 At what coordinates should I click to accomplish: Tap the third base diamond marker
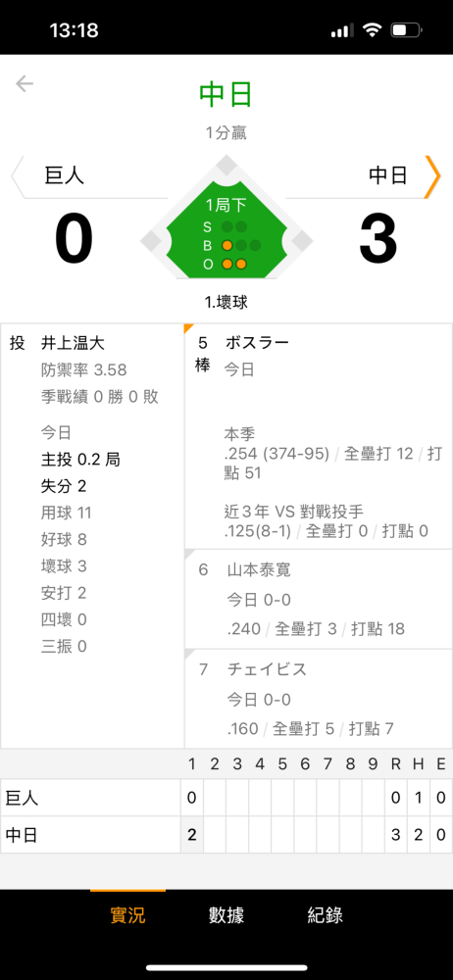pos(151,240)
